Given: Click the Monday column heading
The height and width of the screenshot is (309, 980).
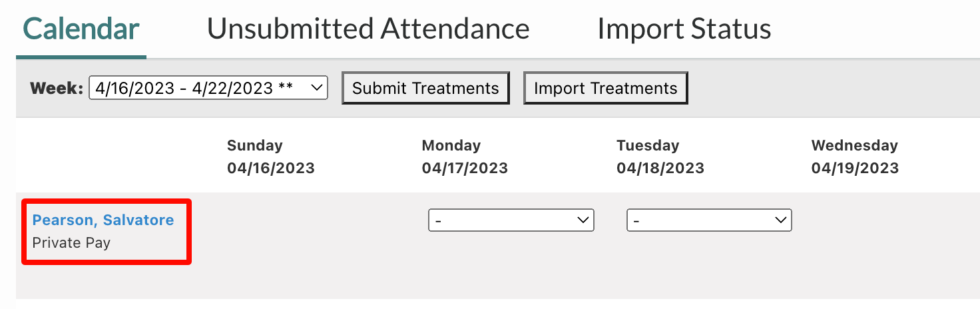Looking at the screenshot, I should coord(451,145).
